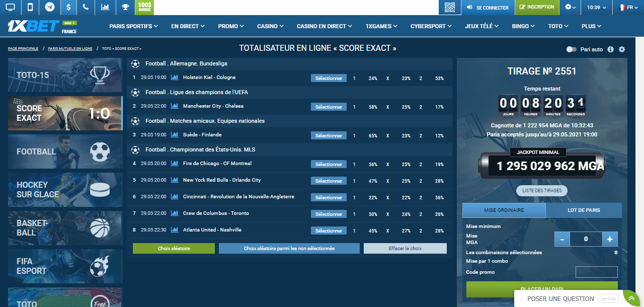Viewport: 644px width, 307px height.
Task: Open stats icon for Manchester City - Chelsea
Action: point(175,106)
